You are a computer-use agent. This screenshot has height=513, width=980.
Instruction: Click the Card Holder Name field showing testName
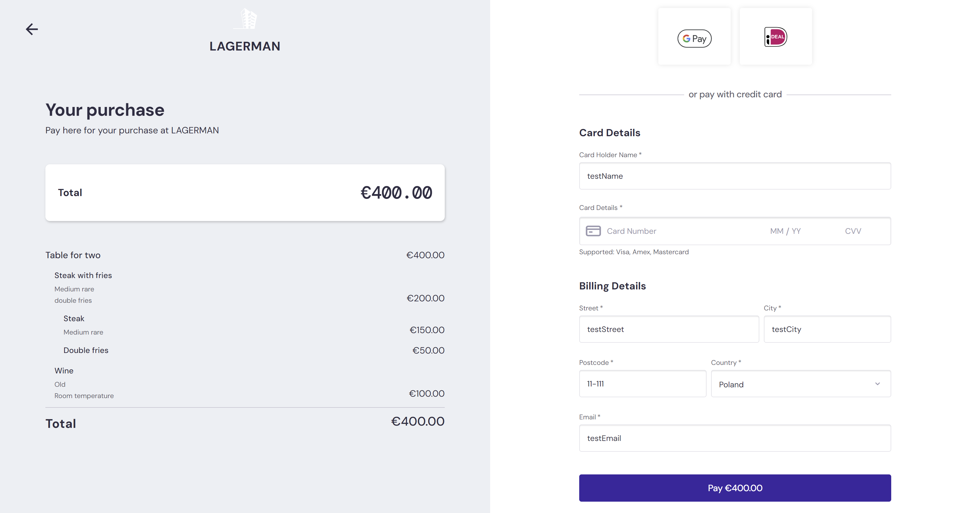[x=734, y=176]
